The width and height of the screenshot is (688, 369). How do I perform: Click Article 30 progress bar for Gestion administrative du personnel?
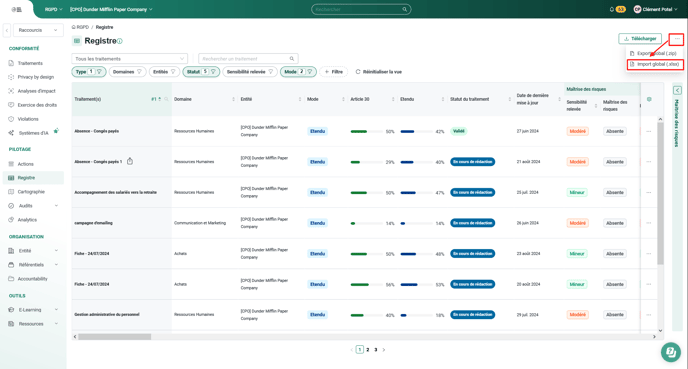click(x=366, y=315)
